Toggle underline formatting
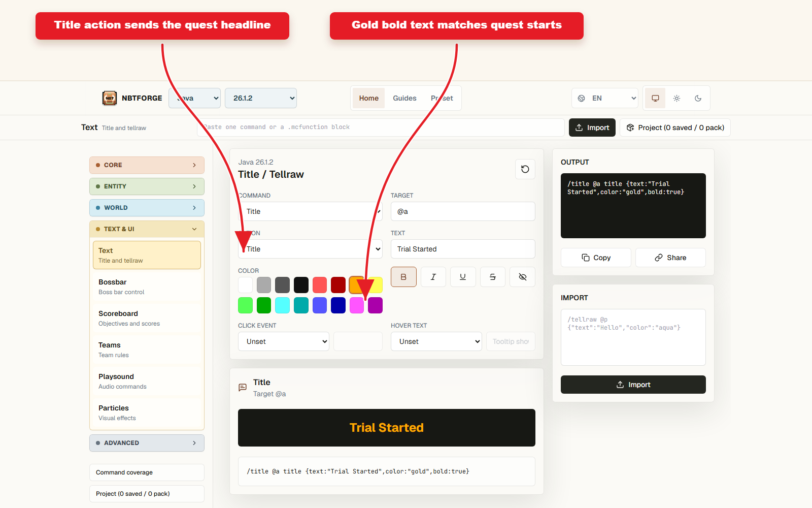The width and height of the screenshot is (812, 508). pos(463,277)
